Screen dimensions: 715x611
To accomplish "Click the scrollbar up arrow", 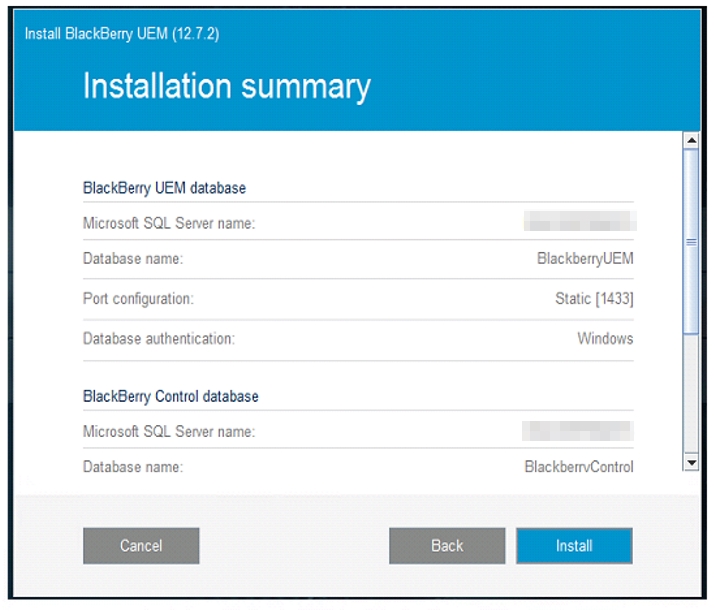I will [x=690, y=141].
